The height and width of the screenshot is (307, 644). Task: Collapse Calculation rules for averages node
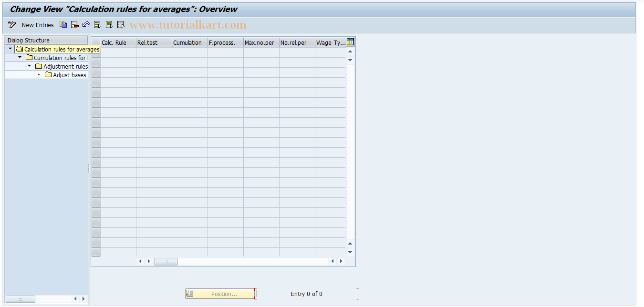(x=10, y=49)
